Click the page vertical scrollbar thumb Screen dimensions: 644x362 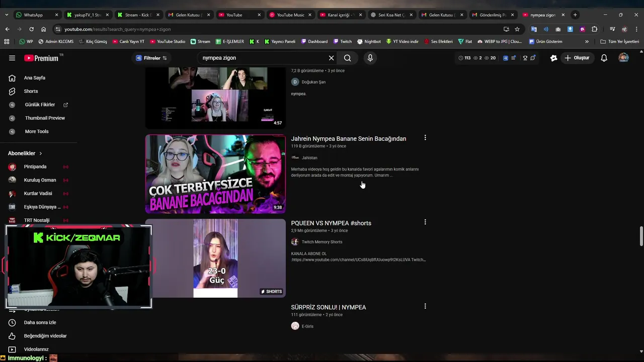pos(641,237)
